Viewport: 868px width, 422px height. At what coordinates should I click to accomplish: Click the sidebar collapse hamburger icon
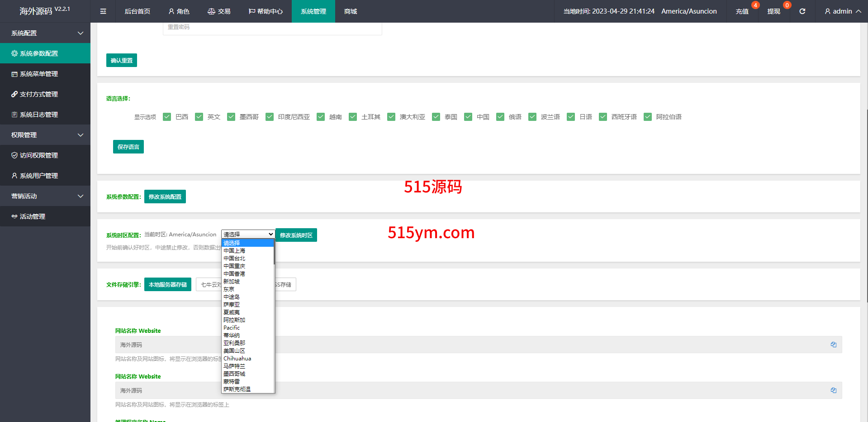(x=103, y=11)
